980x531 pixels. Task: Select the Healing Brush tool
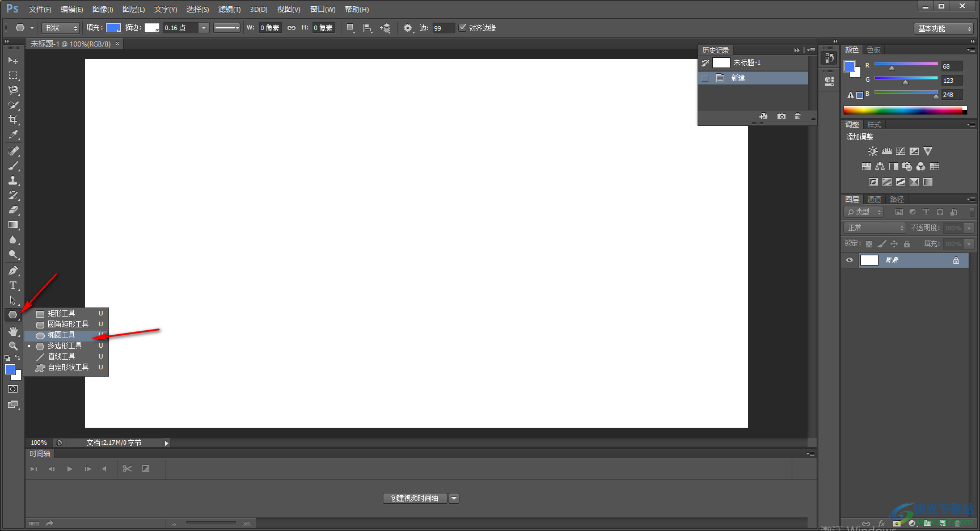[12, 151]
